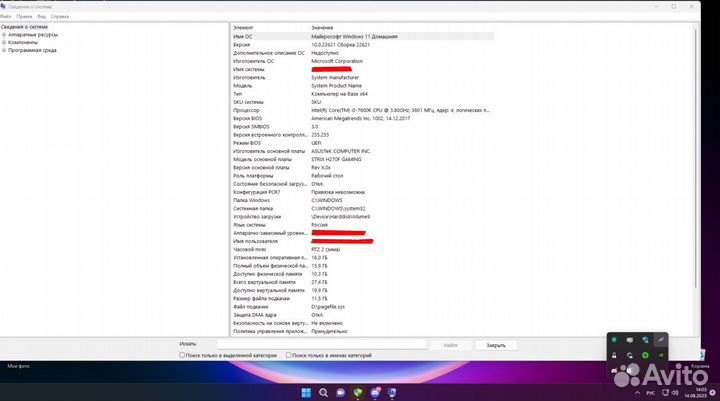Click green shield icon in tray overflow
Viewport: 720px width, 401px height.
[x=614, y=340]
